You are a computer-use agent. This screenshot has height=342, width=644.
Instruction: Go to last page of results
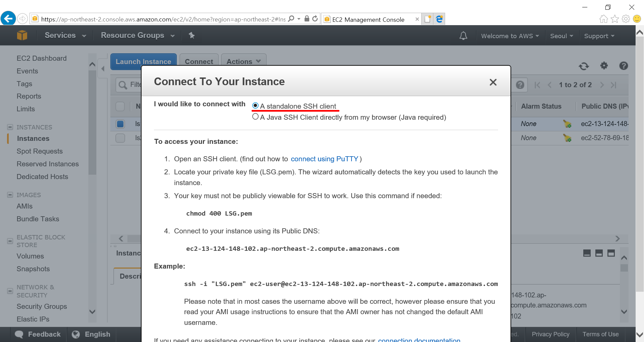click(x=613, y=85)
